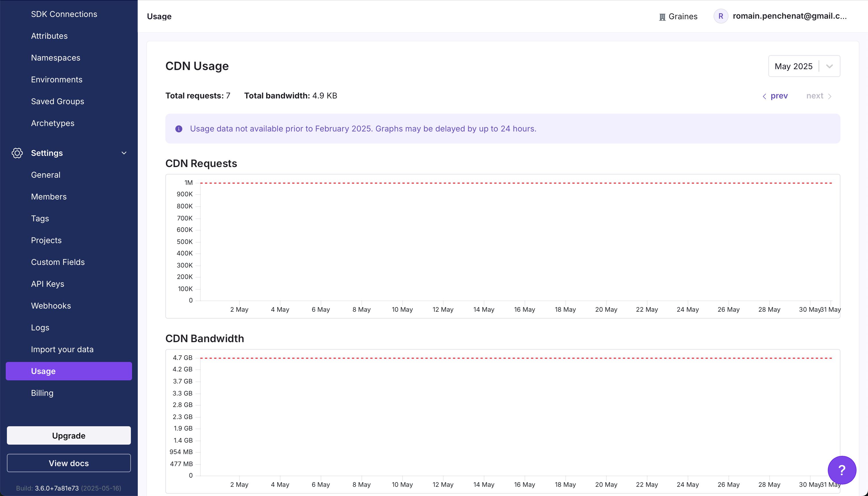Open Members settings
Viewport: 868px width, 496px height.
[x=49, y=197]
